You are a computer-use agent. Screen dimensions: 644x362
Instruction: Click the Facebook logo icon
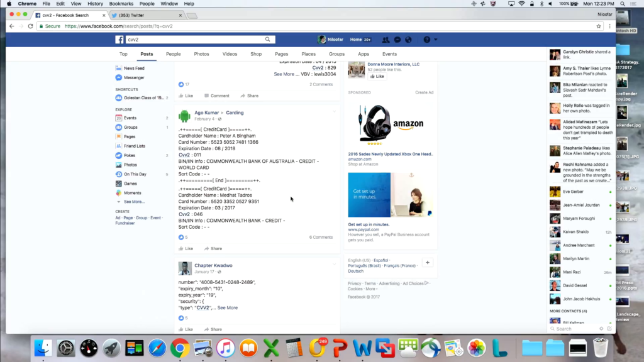119,40
